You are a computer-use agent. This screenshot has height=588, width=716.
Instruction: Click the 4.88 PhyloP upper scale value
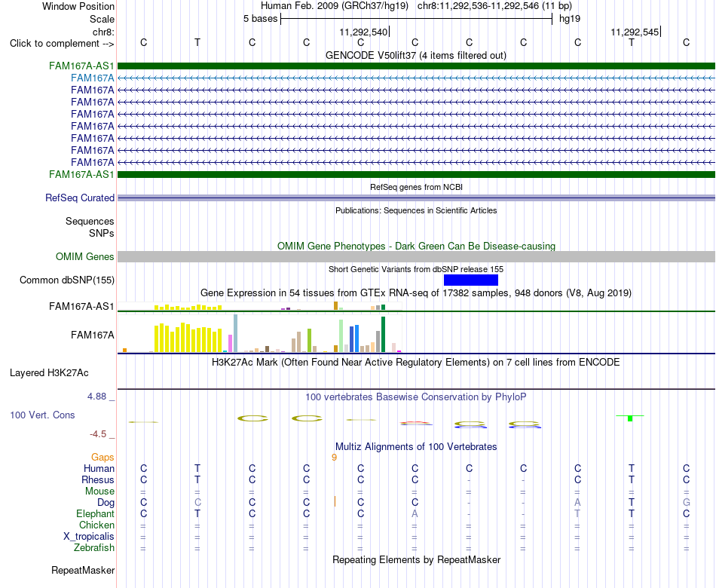tap(96, 397)
